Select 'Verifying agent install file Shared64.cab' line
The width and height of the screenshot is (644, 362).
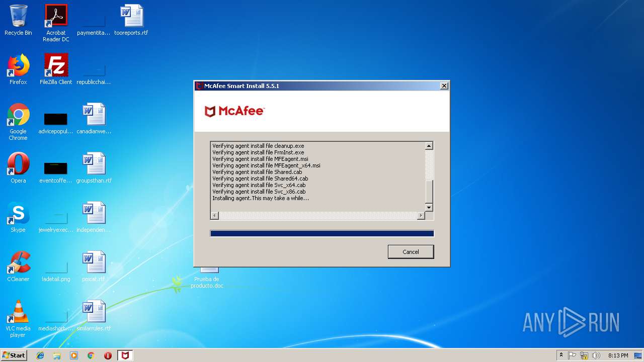point(260,178)
